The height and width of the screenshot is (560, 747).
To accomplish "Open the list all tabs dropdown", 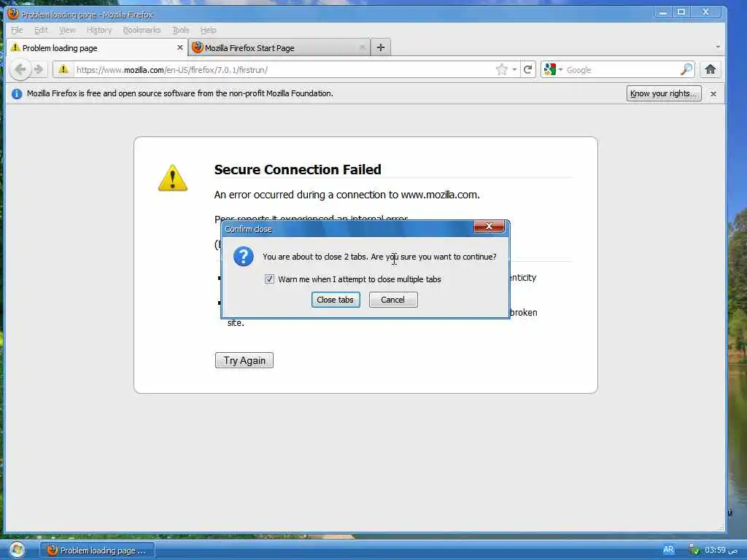I will pos(718,47).
